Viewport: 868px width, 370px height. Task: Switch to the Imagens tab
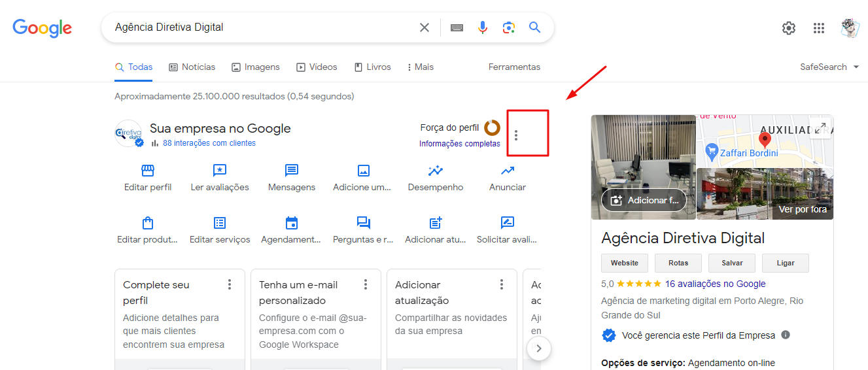click(256, 67)
